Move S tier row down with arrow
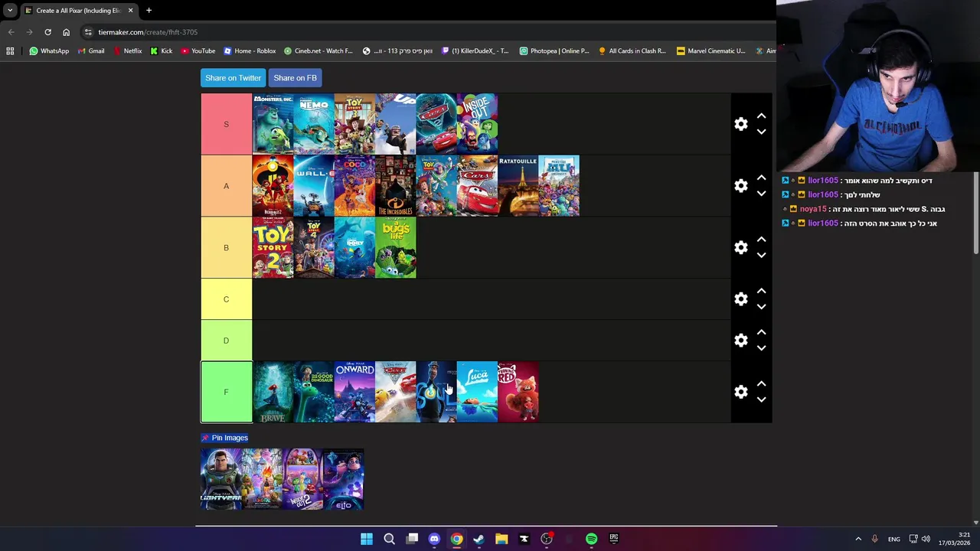This screenshot has height=551, width=980. (x=761, y=132)
